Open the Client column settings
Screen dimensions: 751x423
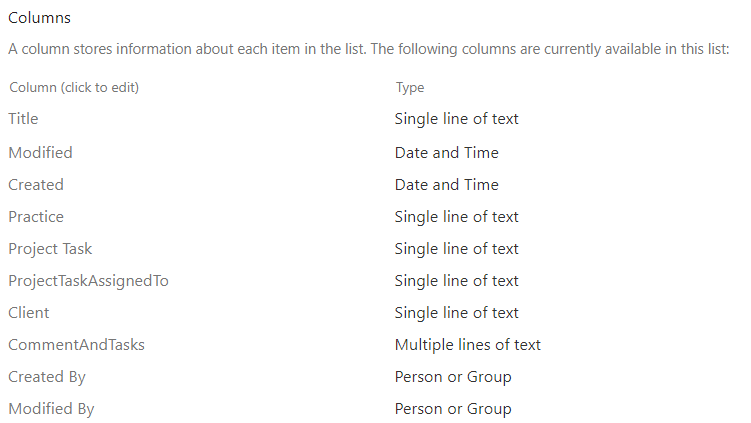pos(29,313)
